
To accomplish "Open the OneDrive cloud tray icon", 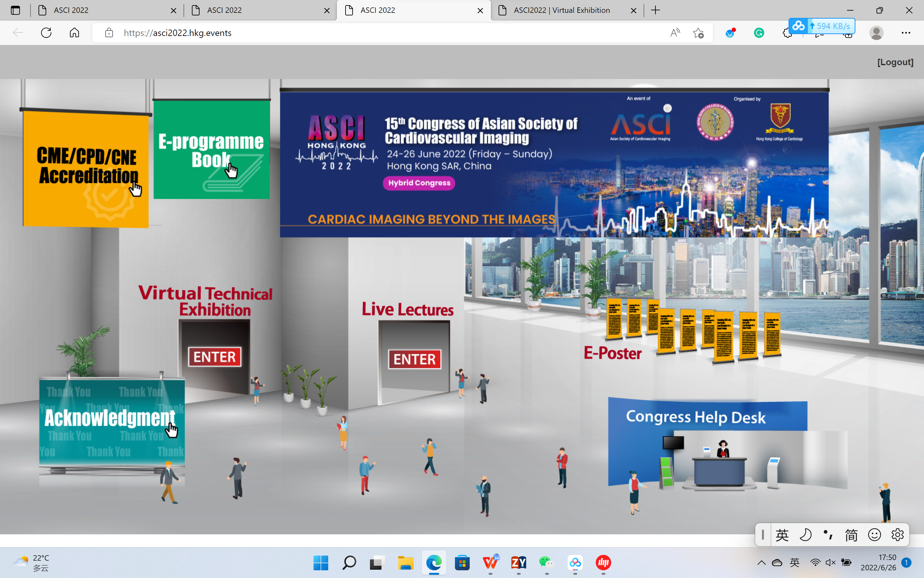I will [x=777, y=562].
